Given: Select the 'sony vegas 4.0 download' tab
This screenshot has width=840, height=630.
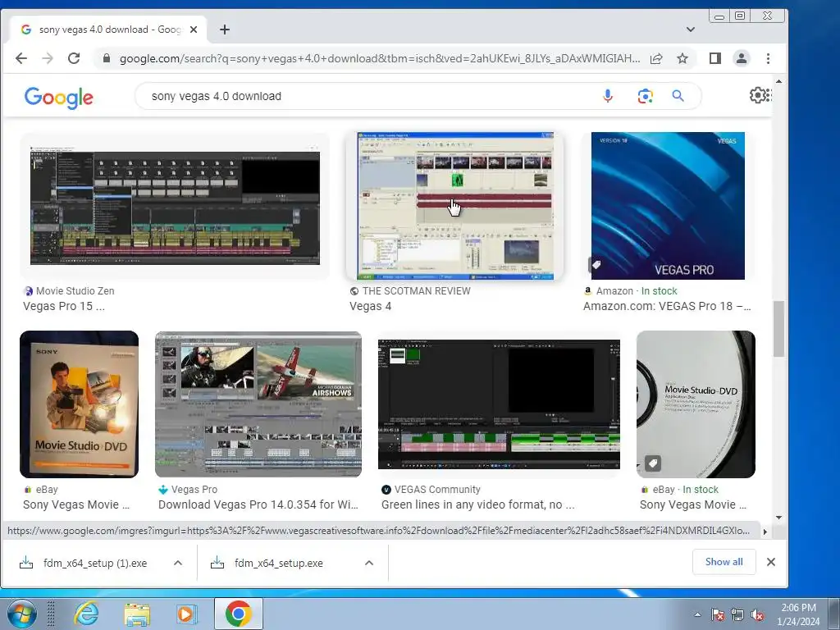Looking at the screenshot, I should [x=109, y=30].
